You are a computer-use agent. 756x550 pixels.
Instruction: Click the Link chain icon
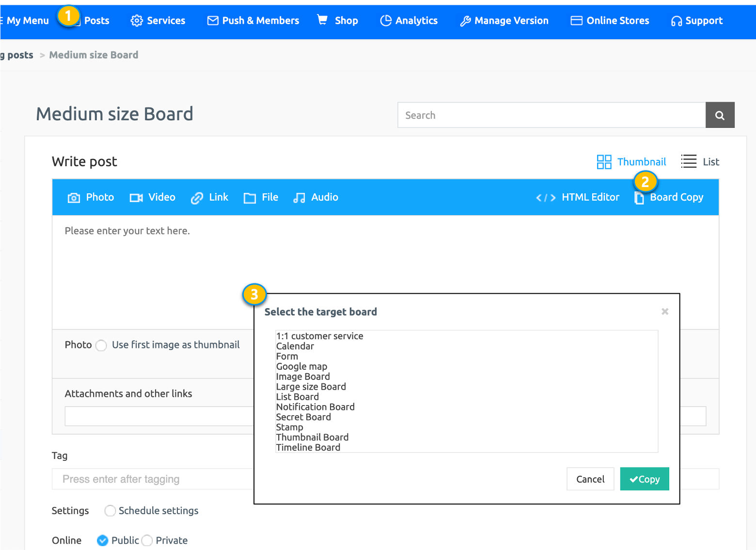click(x=197, y=198)
